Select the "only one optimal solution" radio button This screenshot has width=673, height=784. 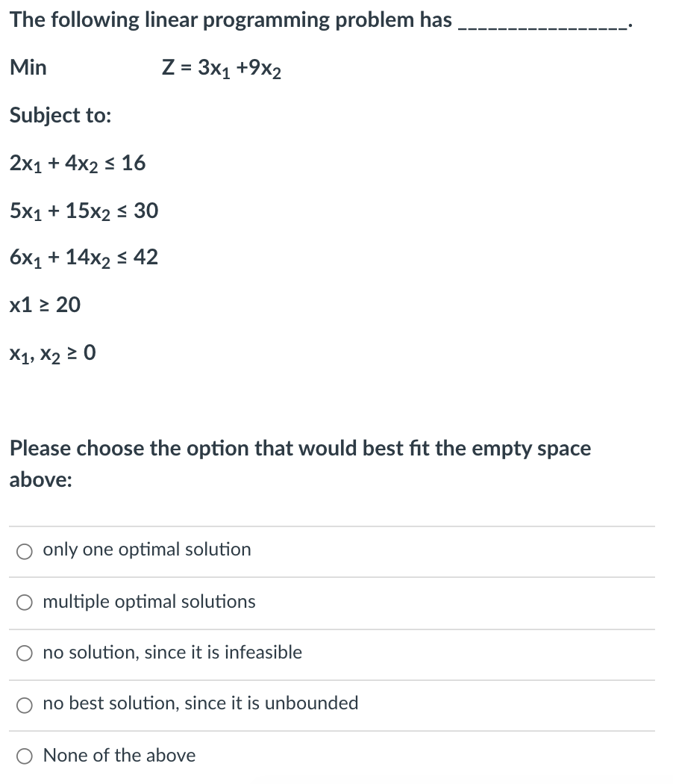25,550
